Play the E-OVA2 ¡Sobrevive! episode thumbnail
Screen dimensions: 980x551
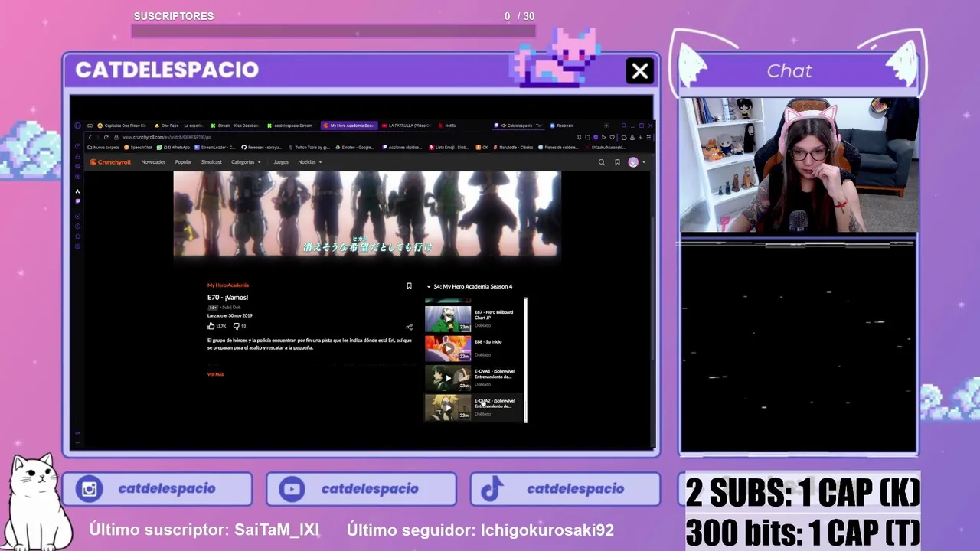click(448, 408)
